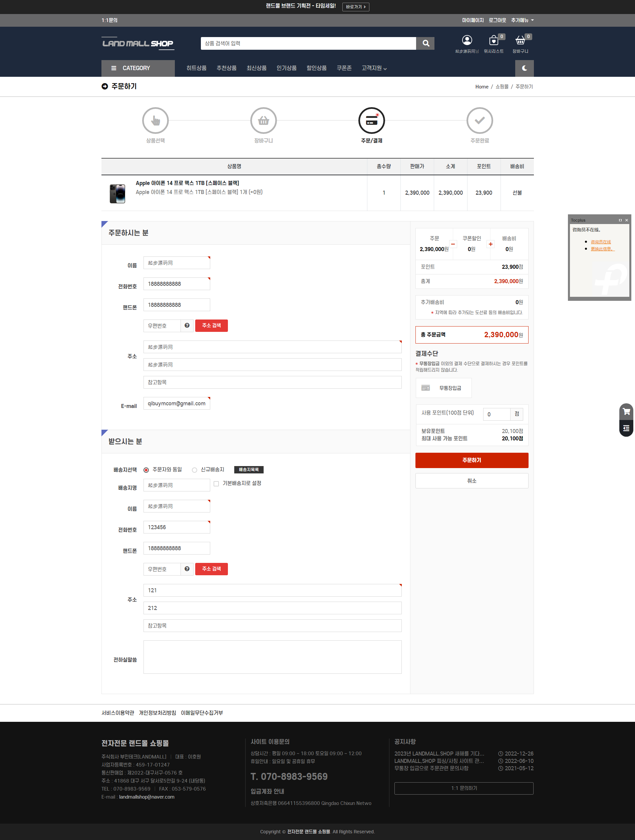Screen dimensions: 635x840
Task: Click the cart step basket icon
Action: coord(263,121)
